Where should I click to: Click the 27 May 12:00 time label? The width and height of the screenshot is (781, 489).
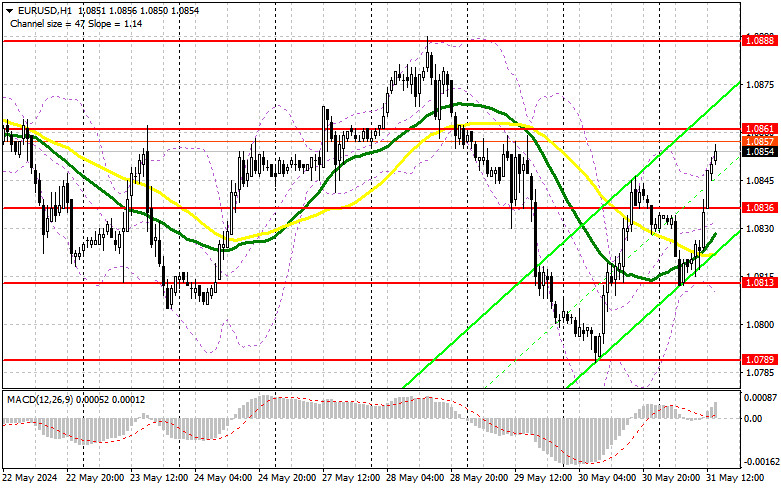pos(351,478)
